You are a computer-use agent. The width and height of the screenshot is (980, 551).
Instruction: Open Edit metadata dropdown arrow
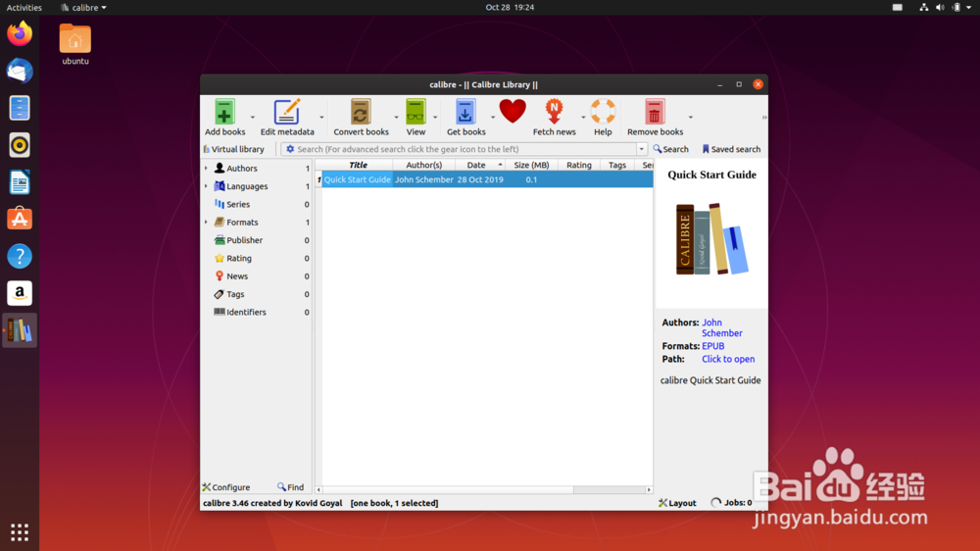pos(321,117)
